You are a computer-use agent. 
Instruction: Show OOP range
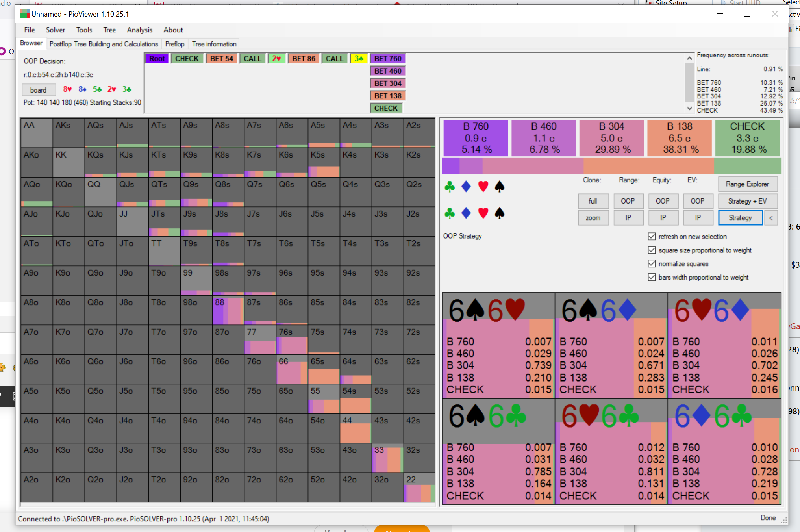(628, 201)
